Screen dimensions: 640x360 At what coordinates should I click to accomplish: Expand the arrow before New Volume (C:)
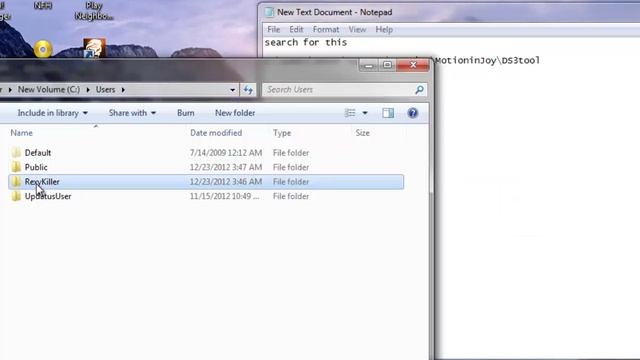[x=10, y=90]
